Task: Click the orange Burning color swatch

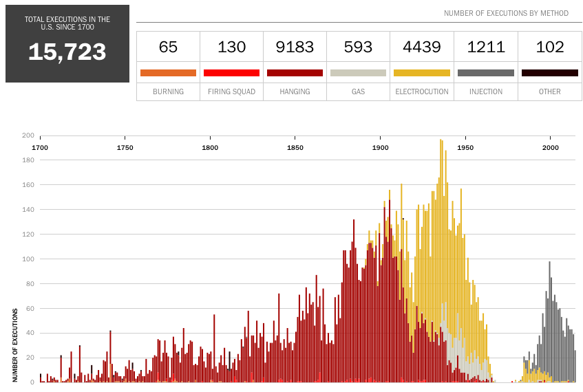Action: 168,73
